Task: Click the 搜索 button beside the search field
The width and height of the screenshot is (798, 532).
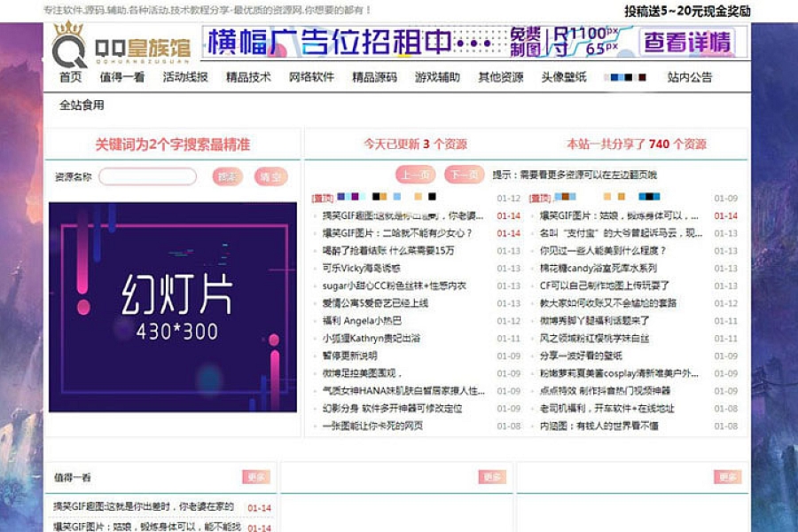Action: [x=228, y=176]
